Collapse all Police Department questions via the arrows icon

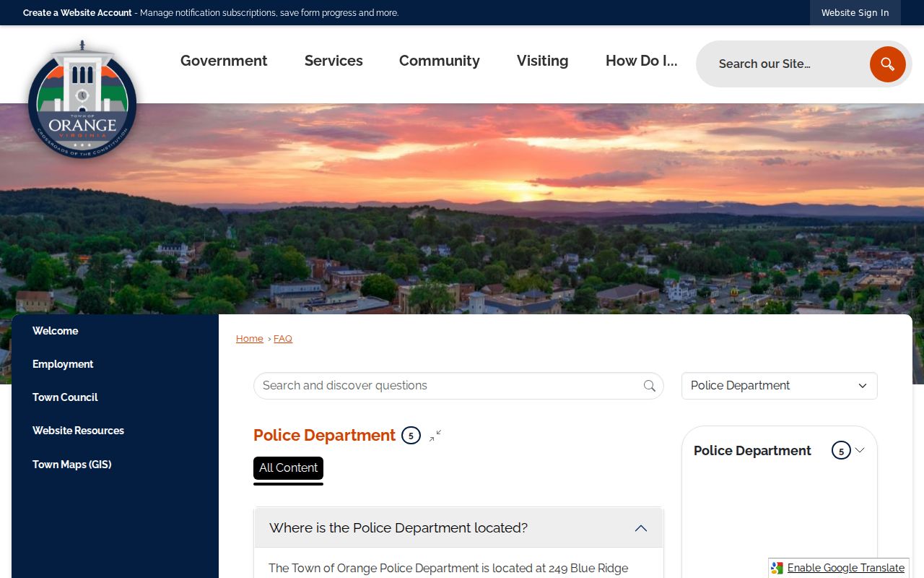[435, 436]
